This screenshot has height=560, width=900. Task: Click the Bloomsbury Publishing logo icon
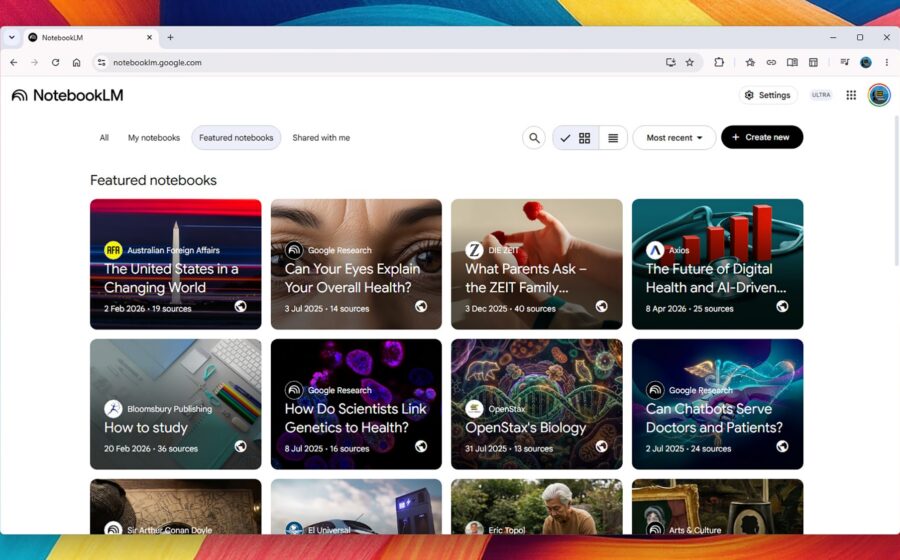point(113,409)
